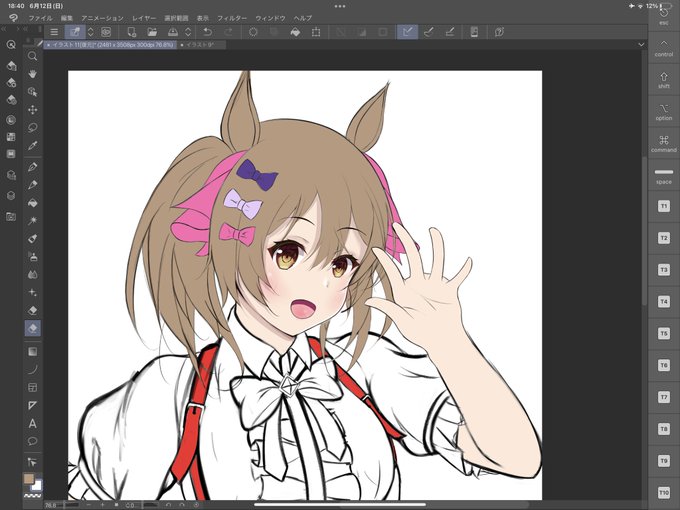Select the Eraser tool
Screen dimensions: 680x510
[33, 311]
